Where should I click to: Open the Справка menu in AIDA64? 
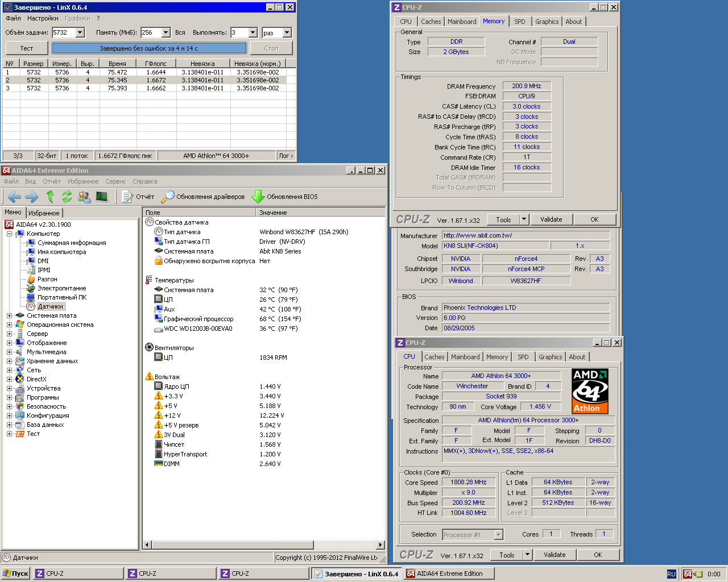pyautogui.click(x=145, y=181)
